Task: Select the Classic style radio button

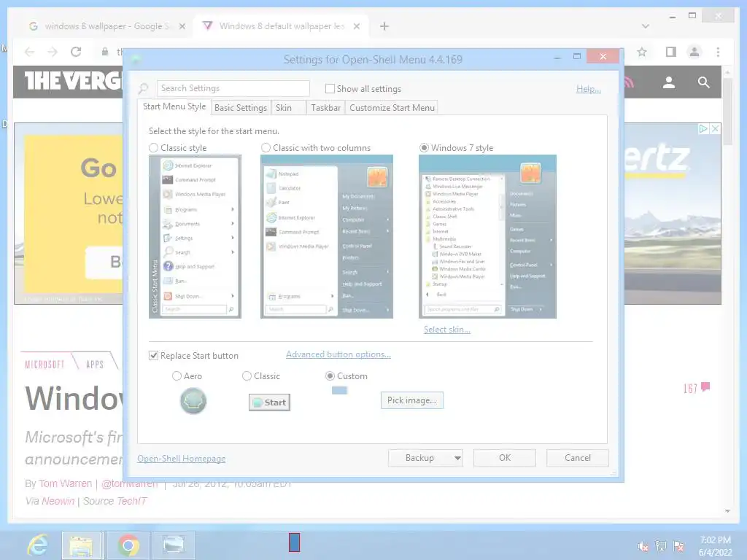Action: pos(153,147)
